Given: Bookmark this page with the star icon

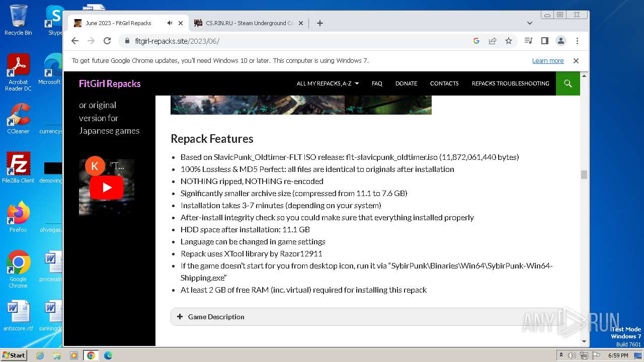Looking at the screenshot, I should coord(509,41).
